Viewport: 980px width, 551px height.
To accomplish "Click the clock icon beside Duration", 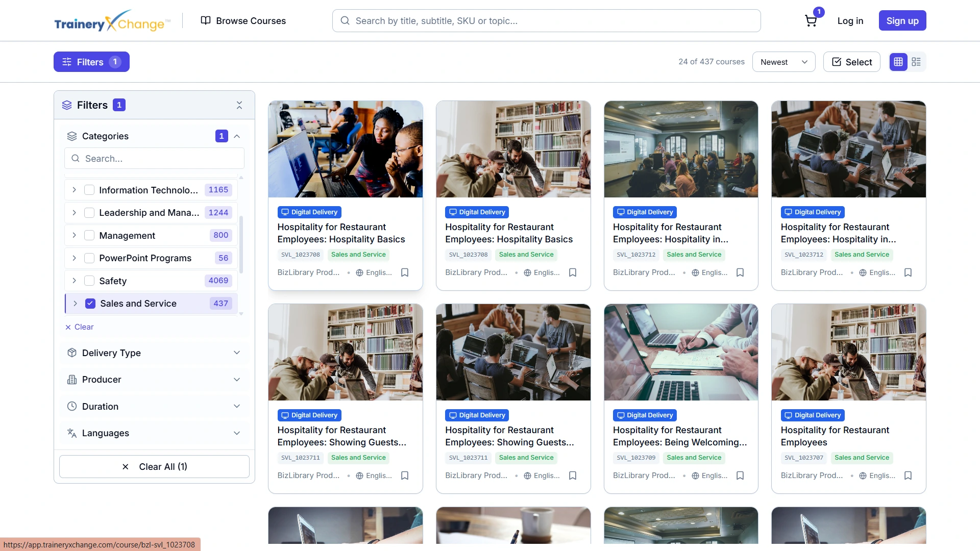I will [72, 407].
